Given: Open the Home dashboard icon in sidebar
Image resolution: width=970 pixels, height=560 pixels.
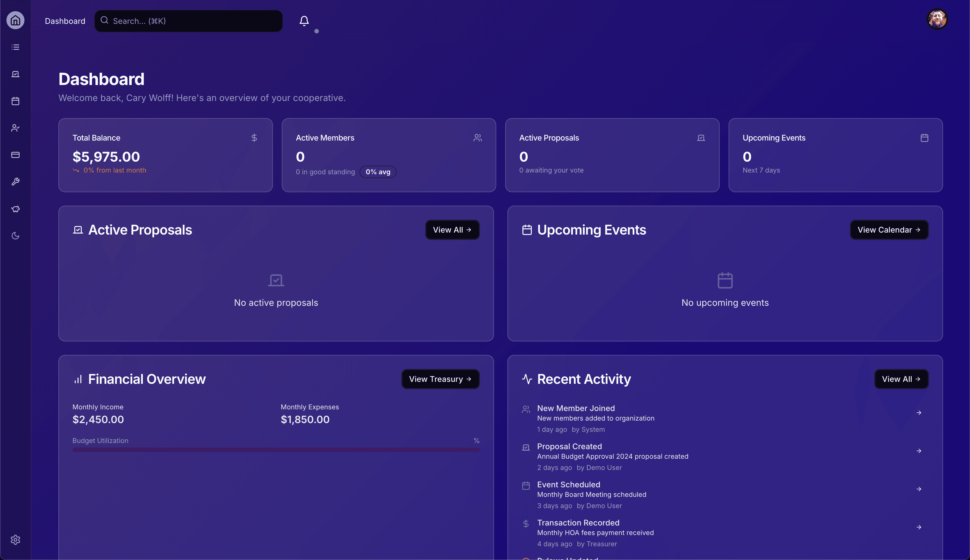Looking at the screenshot, I should [x=15, y=20].
